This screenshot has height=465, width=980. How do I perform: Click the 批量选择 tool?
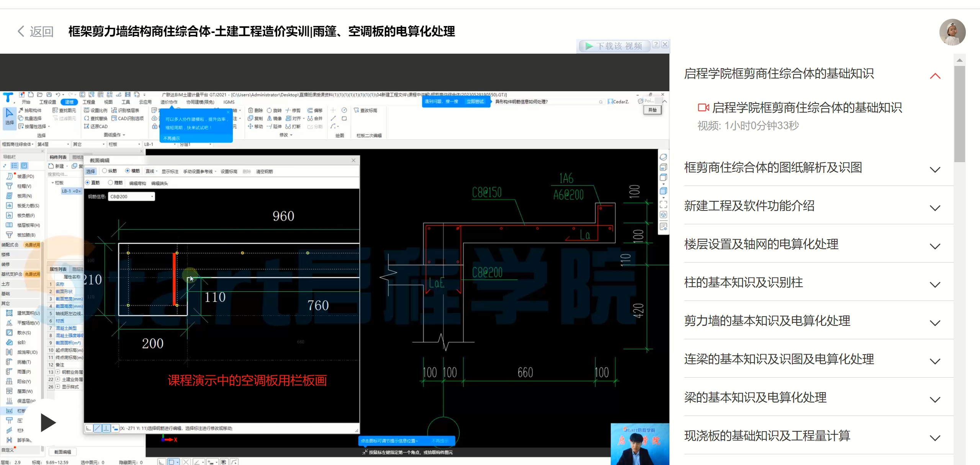click(30, 118)
